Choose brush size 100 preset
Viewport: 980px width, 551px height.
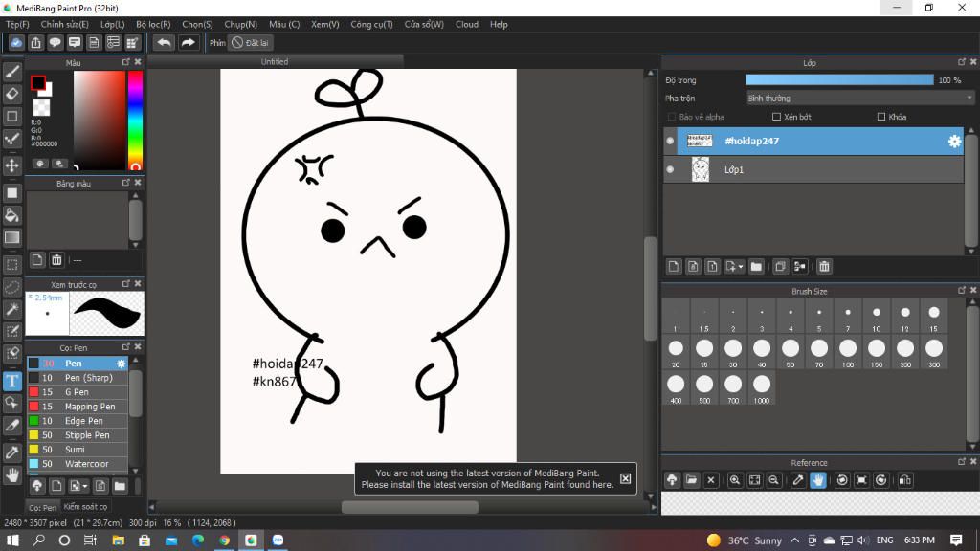point(848,352)
